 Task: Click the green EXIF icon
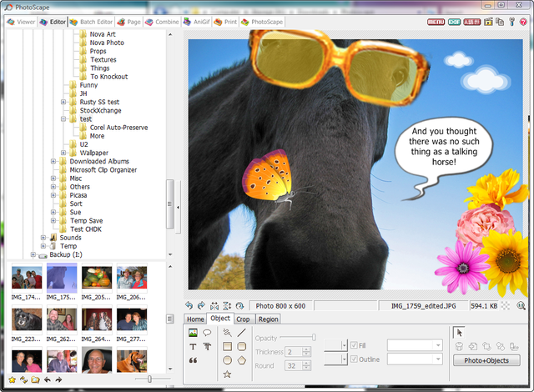point(454,22)
